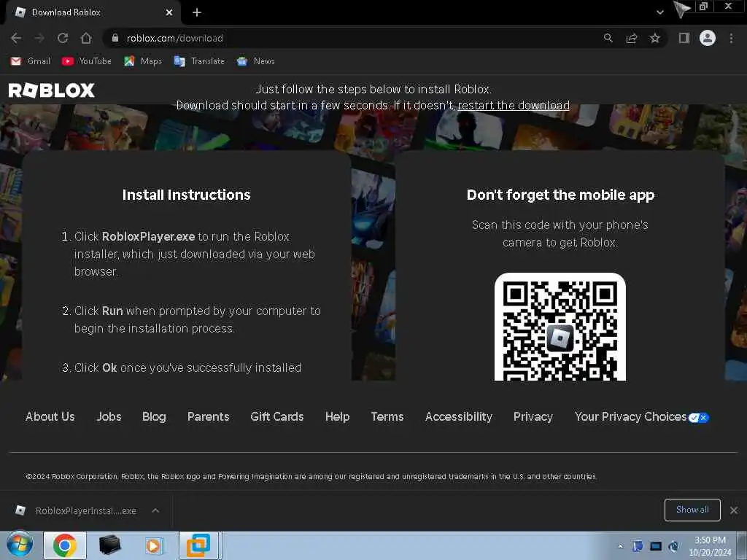Open the media player taskbar icon
Image resolution: width=747 pixels, height=560 pixels.
[x=153, y=545]
